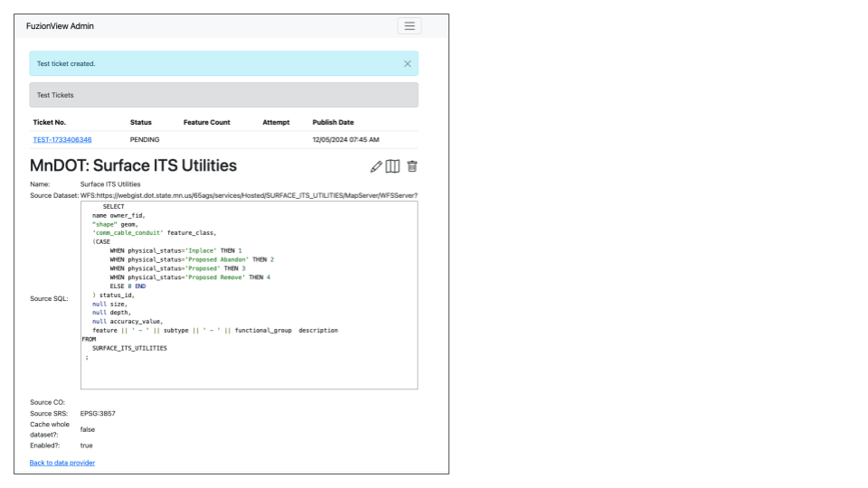The width and height of the screenshot is (868, 488).
Task: Click the 'Test ticket created.' message text
Action: (66, 63)
